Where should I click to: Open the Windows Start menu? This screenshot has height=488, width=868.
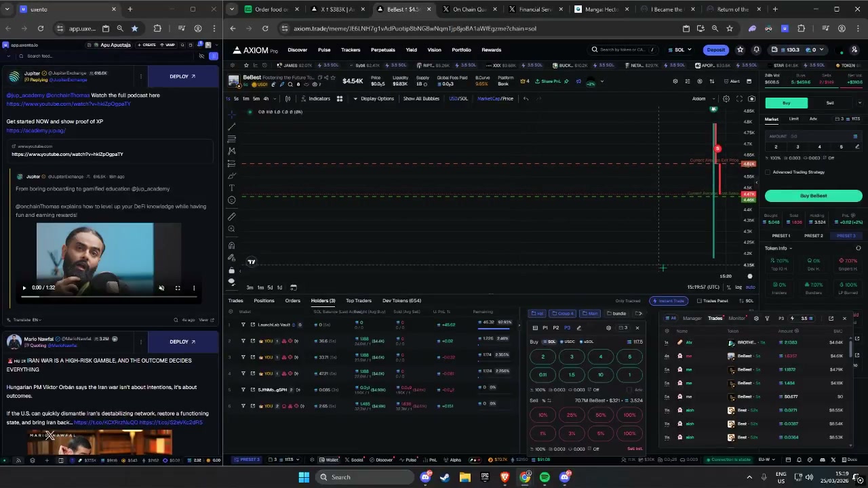click(x=304, y=477)
